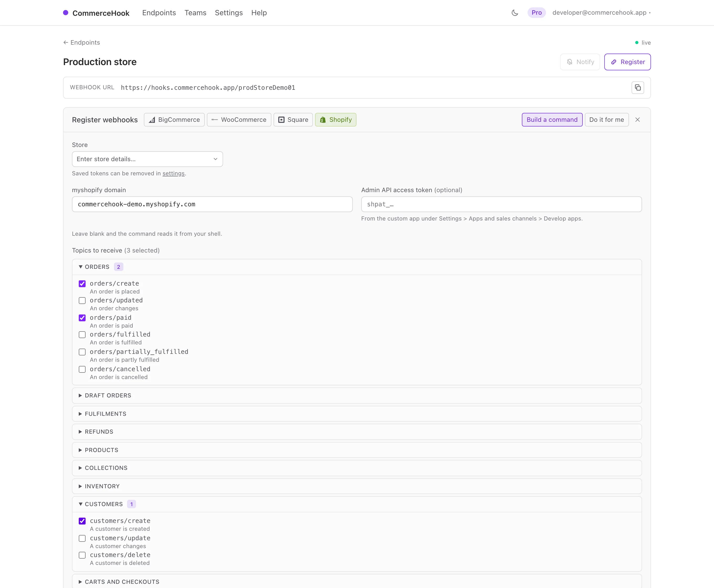This screenshot has height=588, width=714.
Task: Open the settings link under Store
Action: pos(174,174)
